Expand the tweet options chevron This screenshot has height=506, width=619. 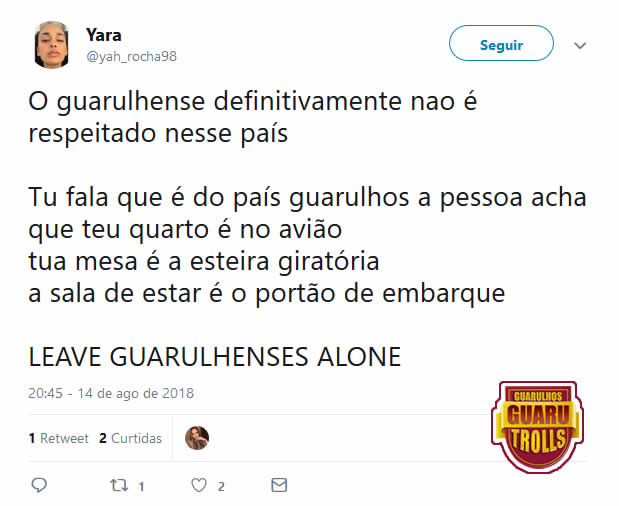(580, 45)
